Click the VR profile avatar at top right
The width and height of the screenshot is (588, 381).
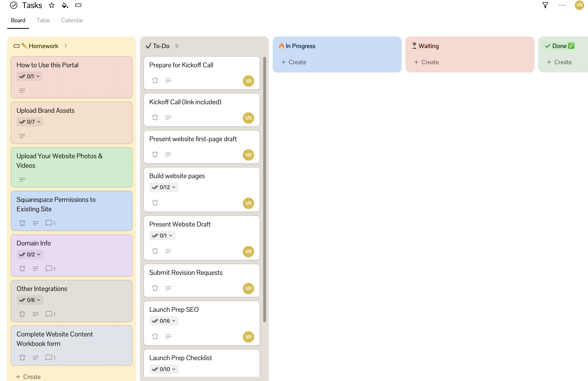pyautogui.click(x=579, y=5)
